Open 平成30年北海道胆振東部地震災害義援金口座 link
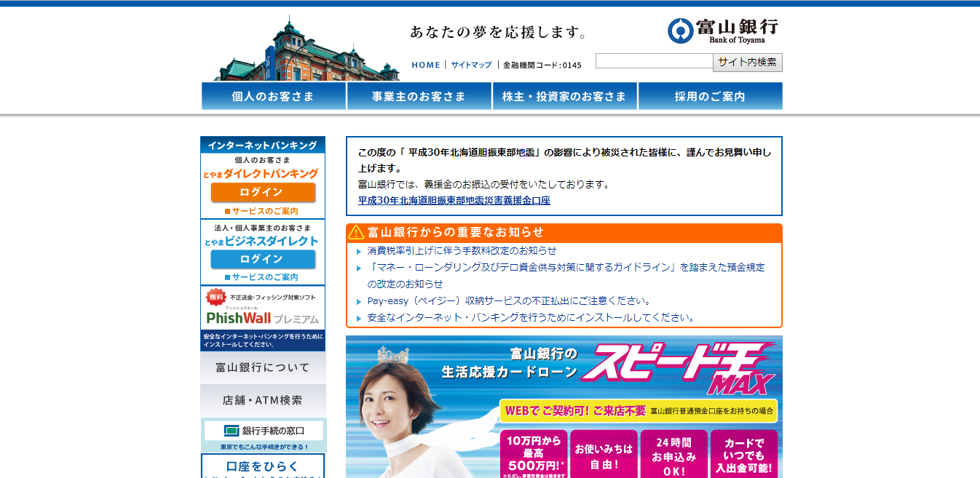The height and width of the screenshot is (478, 980). pos(454,200)
